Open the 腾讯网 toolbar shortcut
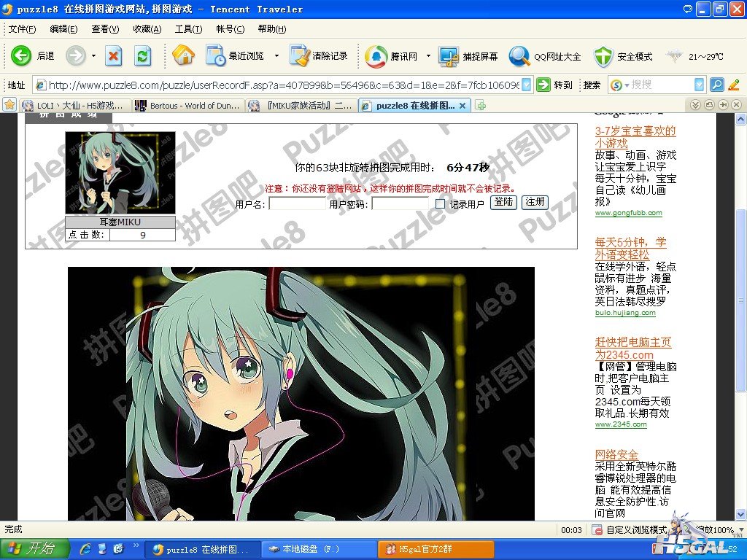This screenshot has height=560, width=747. pos(391,56)
